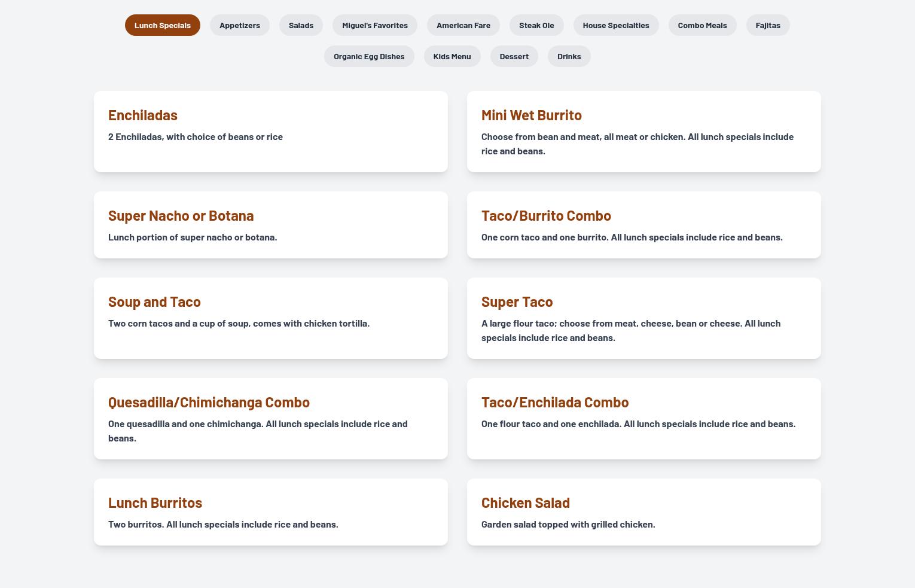View the House Specialties tab

[x=615, y=25]
